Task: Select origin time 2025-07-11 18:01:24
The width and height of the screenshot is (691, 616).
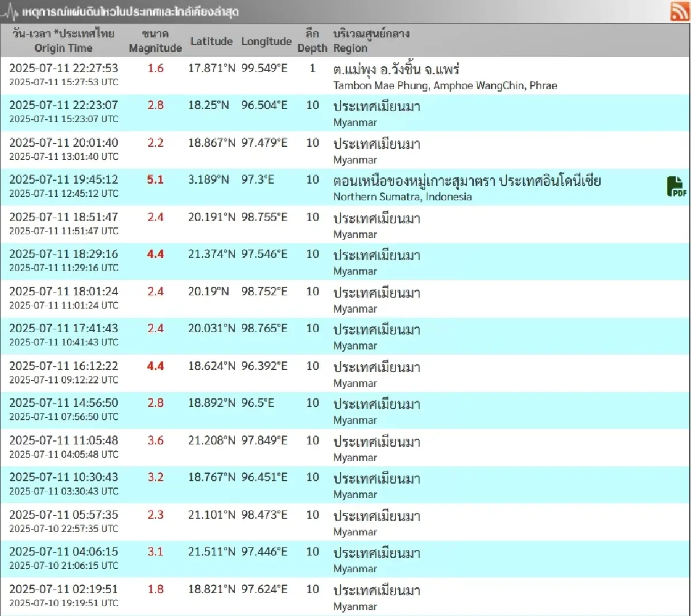Action: tap(63, 291)
